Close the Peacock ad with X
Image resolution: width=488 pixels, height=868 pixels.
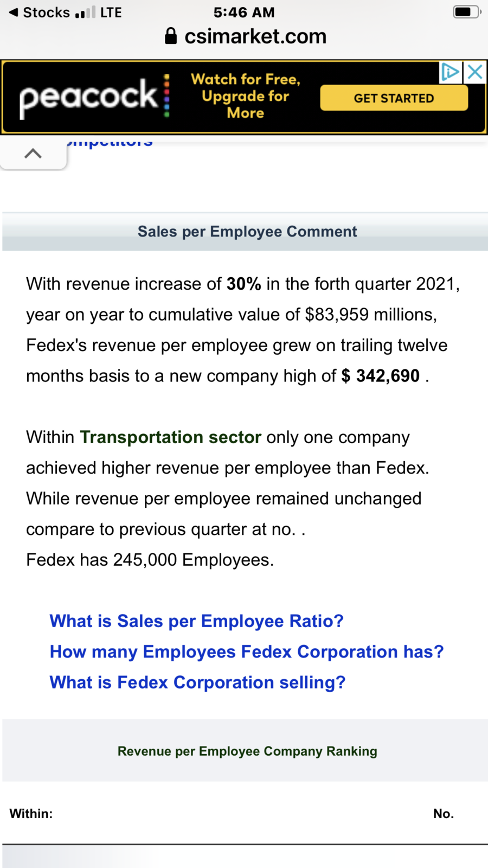coord(475,72)
